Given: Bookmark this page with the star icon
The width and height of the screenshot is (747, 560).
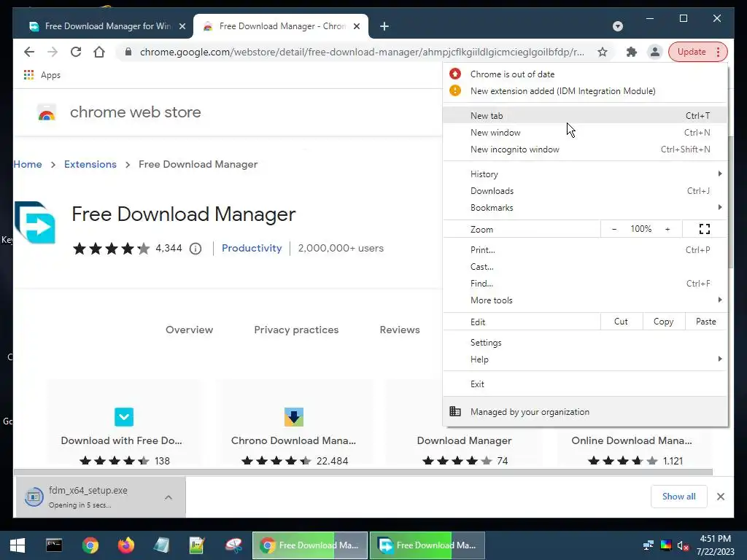Looking at the screenshot, I should point(603,52).
